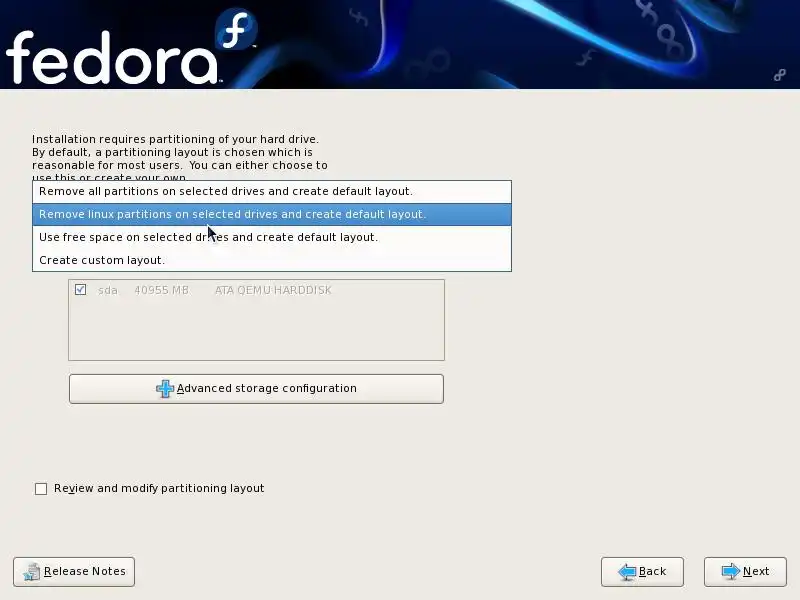Pick 'Use free space on selected drives' option
The image size is (800, 600).
271,238
